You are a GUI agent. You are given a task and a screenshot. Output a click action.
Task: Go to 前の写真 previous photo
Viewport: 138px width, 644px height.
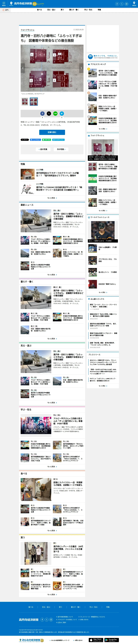pyautogui.click(x=43, y=149)
